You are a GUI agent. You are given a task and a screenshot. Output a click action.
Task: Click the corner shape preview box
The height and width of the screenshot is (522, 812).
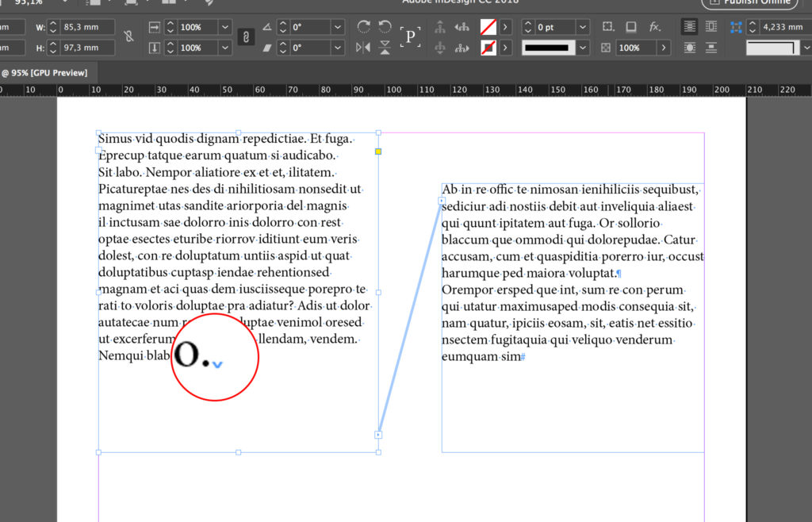click(x=772, y=48)
